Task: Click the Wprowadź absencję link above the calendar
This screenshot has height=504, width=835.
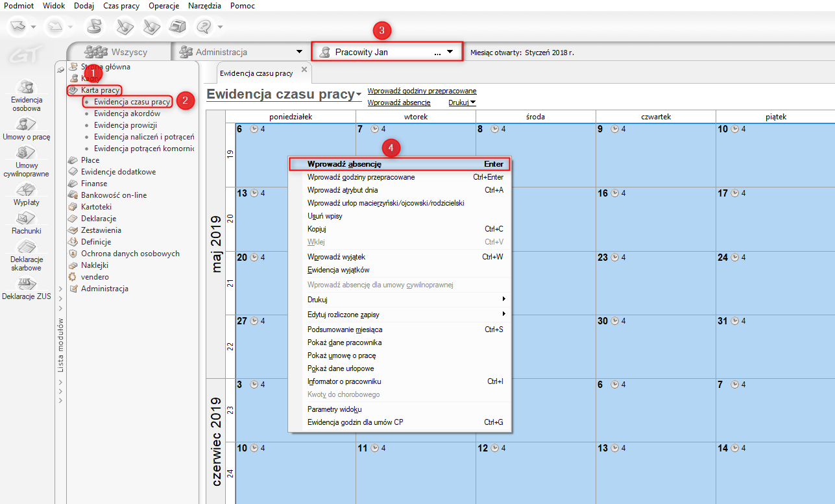Action: coord(399,102)
